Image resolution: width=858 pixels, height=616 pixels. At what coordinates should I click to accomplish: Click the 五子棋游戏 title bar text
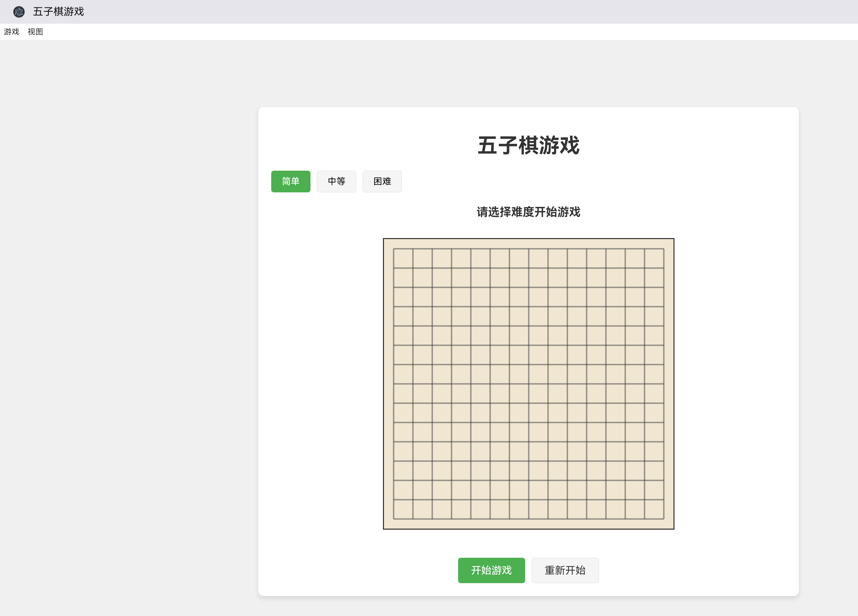click(x=58, y=12)
